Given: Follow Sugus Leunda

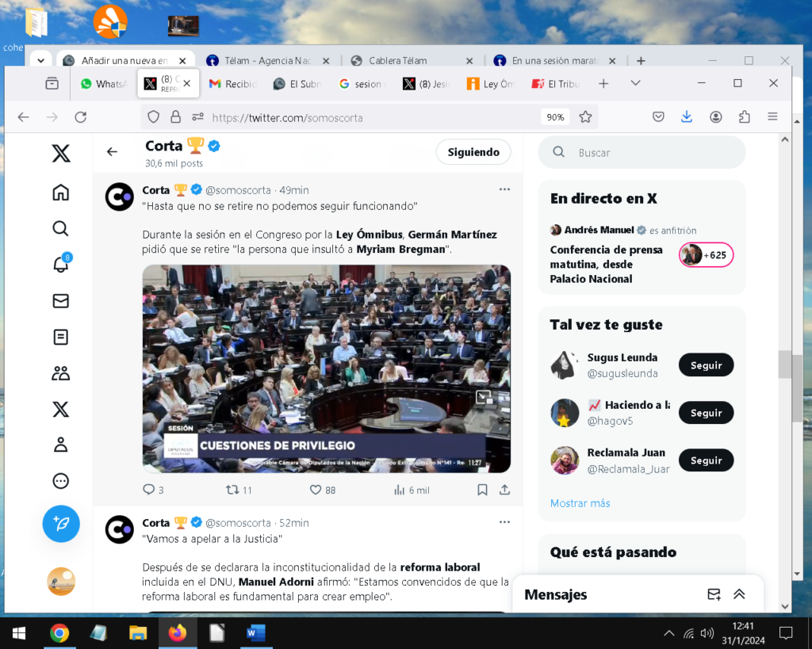Looking at the screenshot, I should pos(706,365).
